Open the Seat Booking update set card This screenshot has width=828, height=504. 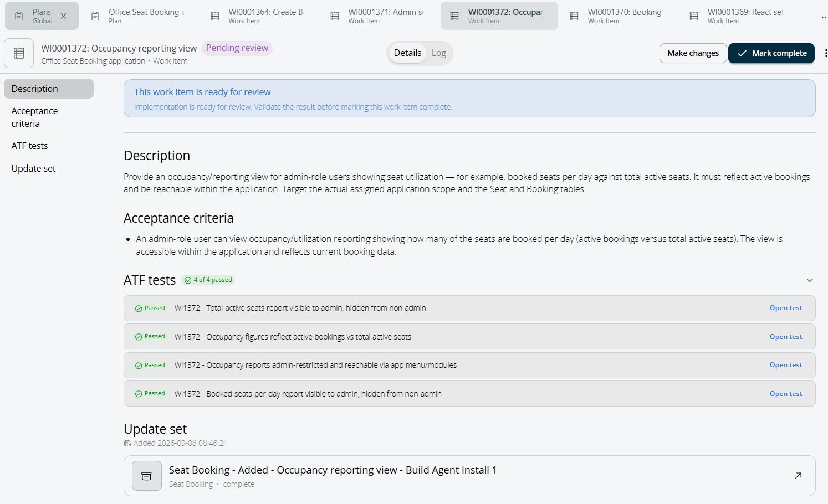pyautogui.click(x=469, y=476)
